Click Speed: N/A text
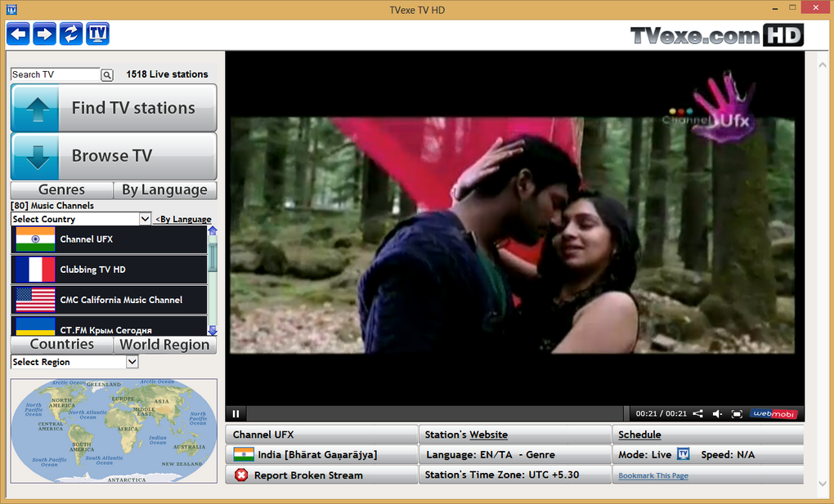 [728, 454]
